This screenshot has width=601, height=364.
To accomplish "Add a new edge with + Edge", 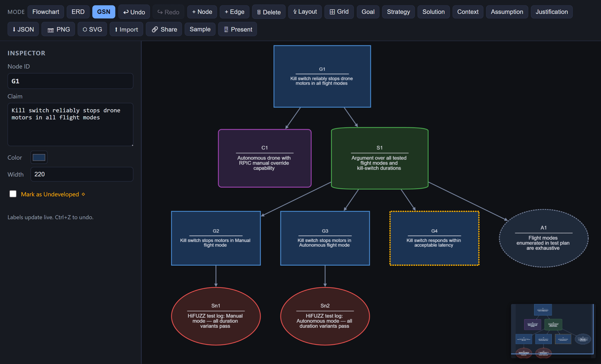I will pyautogui.click(x=234, y=12).
